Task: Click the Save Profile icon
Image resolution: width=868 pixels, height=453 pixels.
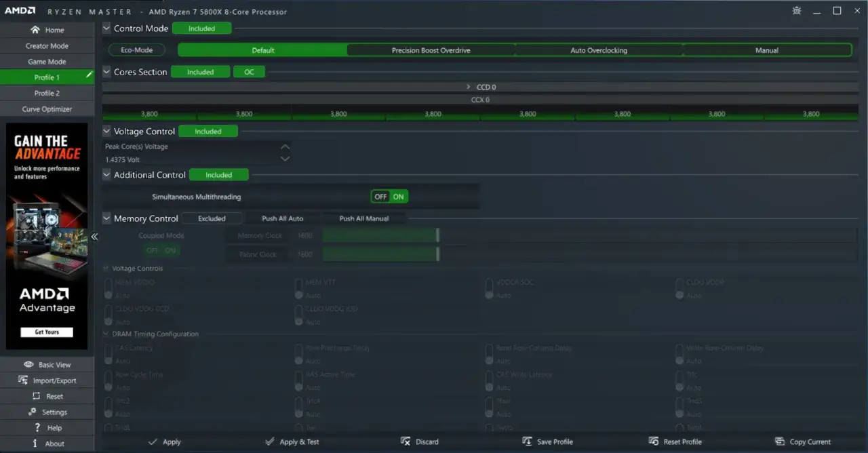Action: (x=528, y=441)
